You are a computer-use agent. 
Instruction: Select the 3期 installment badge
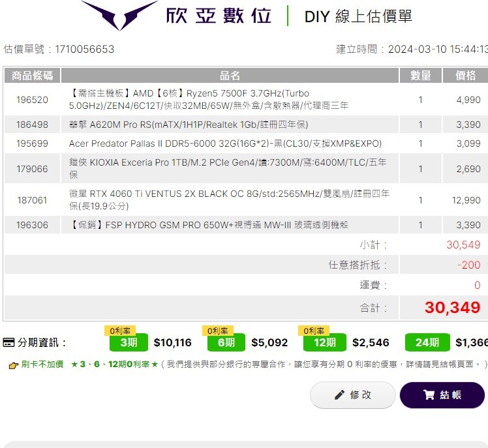pyautogui.click(x=129, y=342)
